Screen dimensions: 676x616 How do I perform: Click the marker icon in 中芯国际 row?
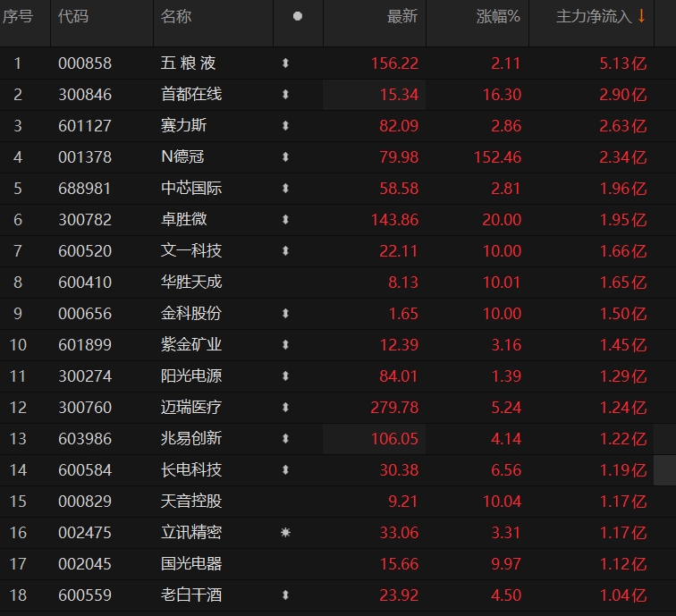pos(285,189)
